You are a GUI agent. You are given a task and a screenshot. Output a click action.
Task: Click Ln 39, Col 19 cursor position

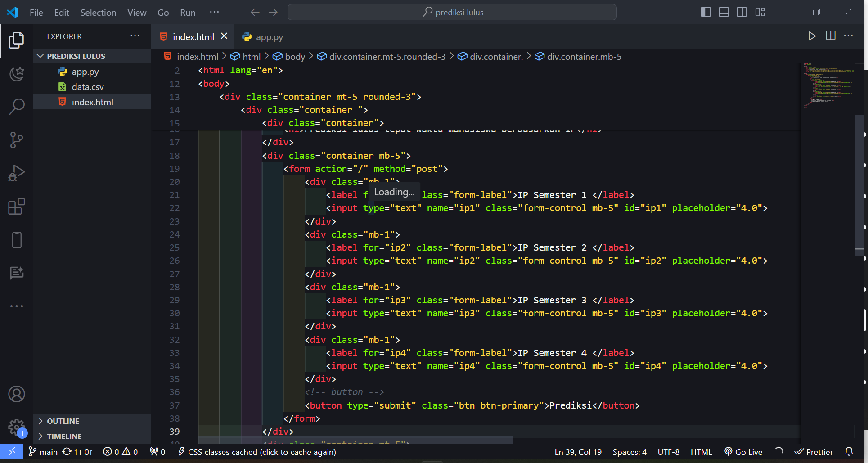[578, 452]
